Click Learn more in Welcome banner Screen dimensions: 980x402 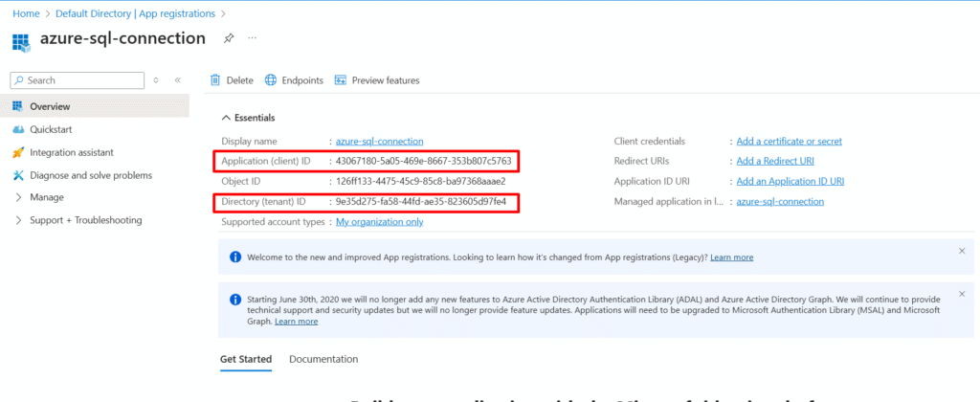point(731,257)
